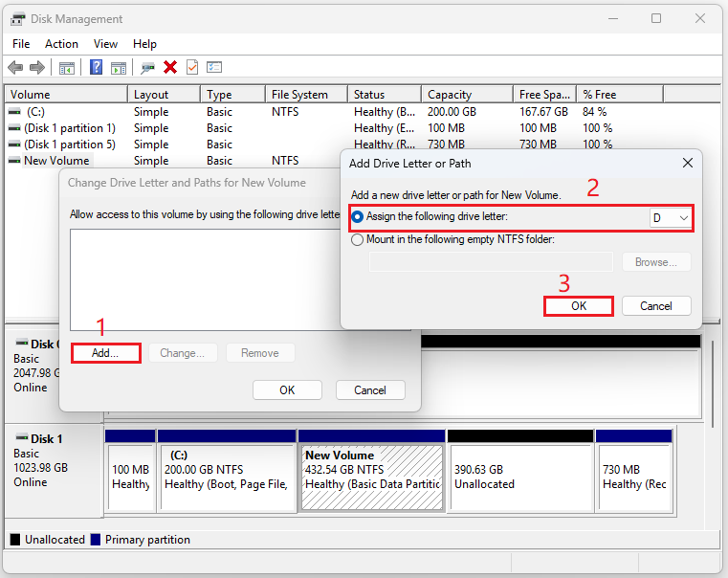Open the File menu

point(21,44)
